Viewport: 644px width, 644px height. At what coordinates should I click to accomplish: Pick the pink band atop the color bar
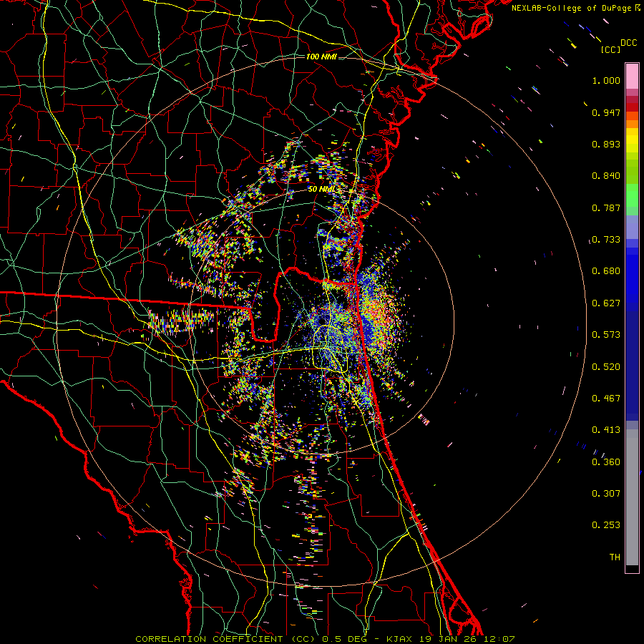632,77
